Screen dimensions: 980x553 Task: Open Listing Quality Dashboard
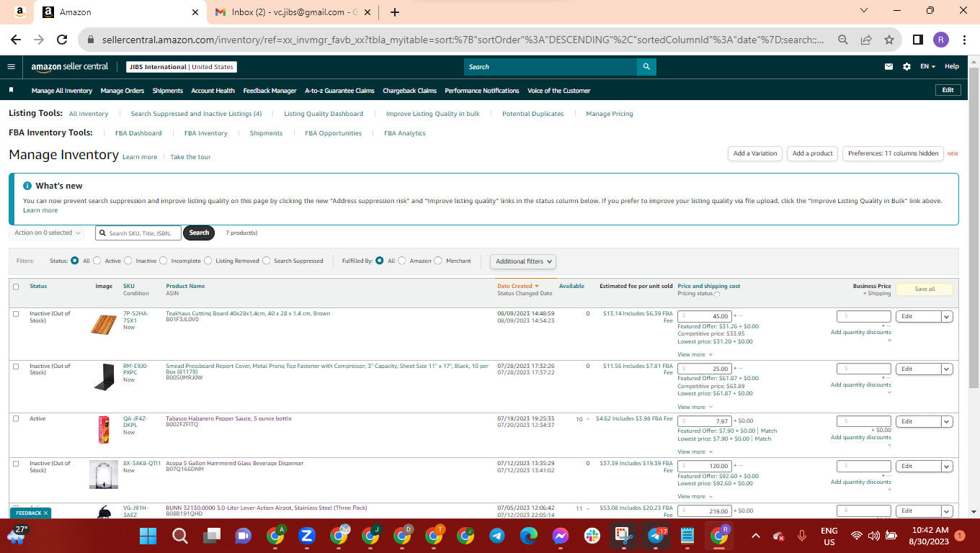[324, 114]
